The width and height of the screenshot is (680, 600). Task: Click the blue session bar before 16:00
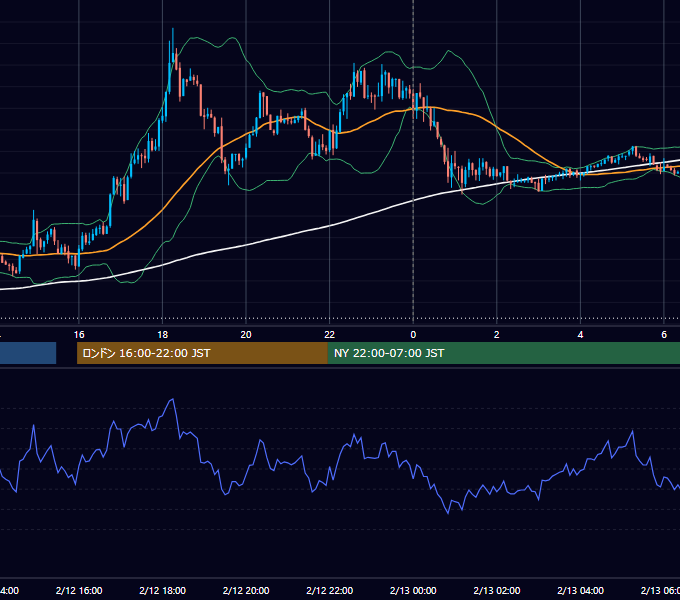coord(28,353)
